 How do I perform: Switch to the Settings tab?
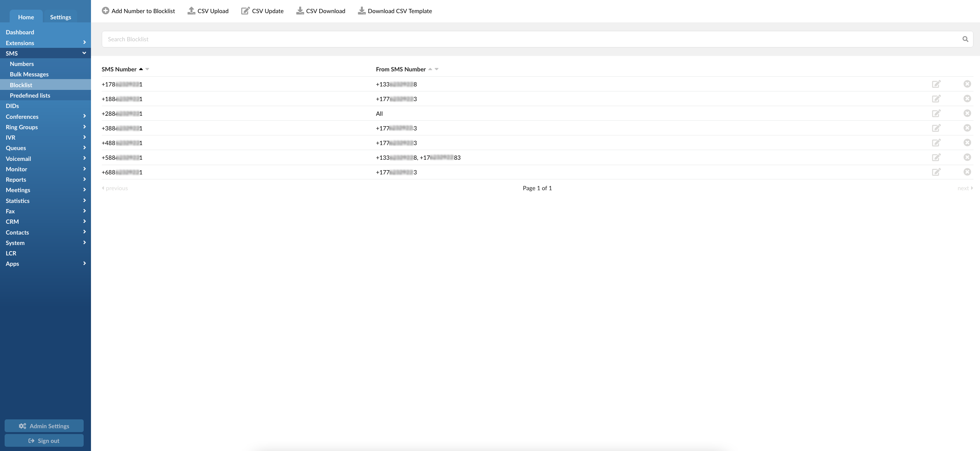pos(60,17)
